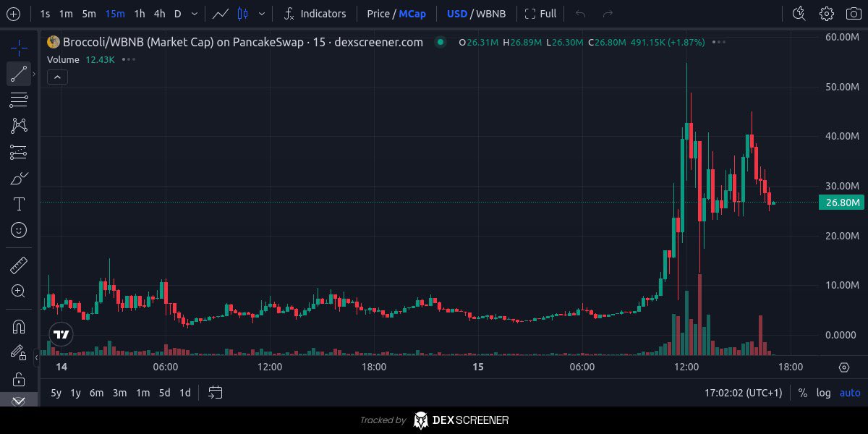The height and width of the screenshot is (434, 868).
Task: Select the crosshair cursor tool
Action: click(19, 48)
